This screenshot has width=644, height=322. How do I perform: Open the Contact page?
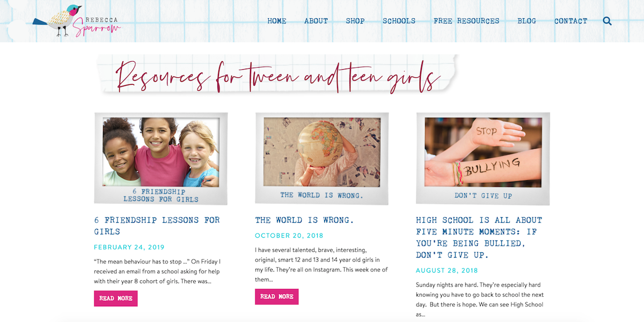(x=571, y=21)
